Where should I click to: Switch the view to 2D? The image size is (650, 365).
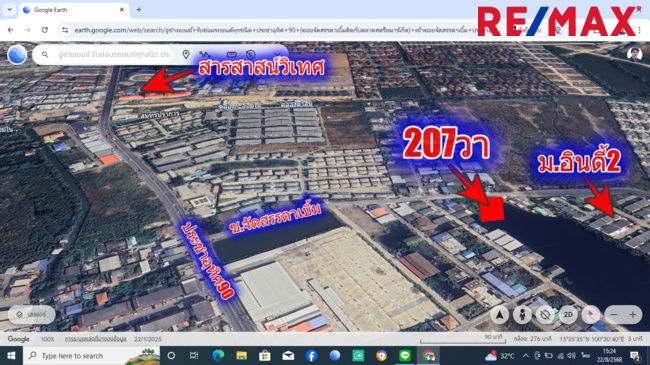pos(568,315)
